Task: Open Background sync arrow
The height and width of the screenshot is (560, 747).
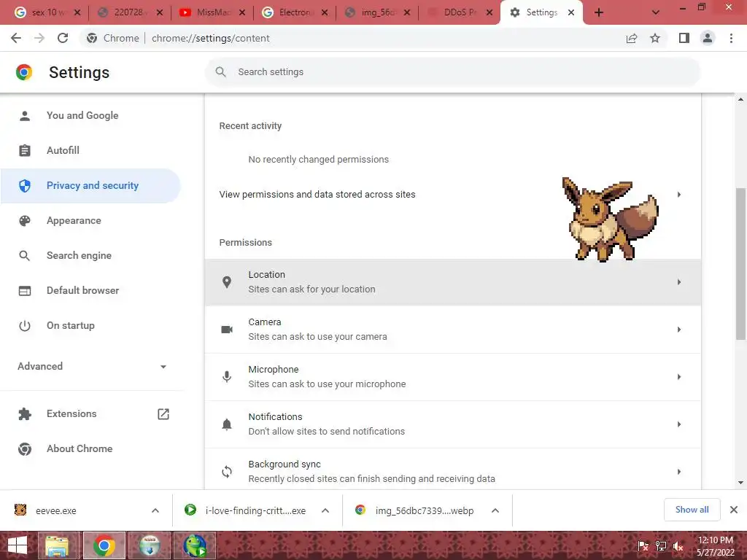Action: pyautogui.click(x=679, y=472)
